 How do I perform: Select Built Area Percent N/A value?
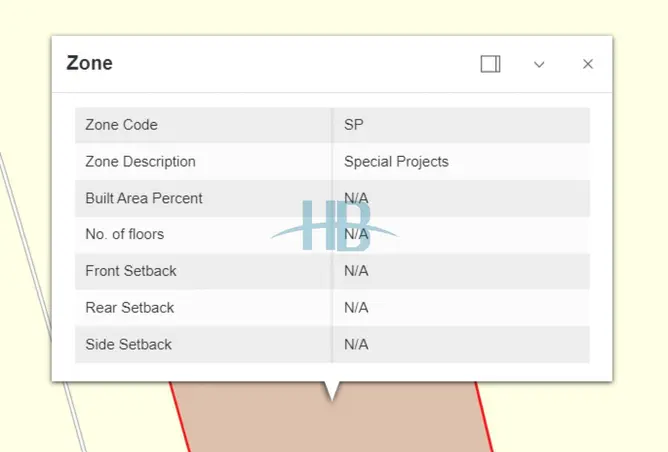coord(356,198)
